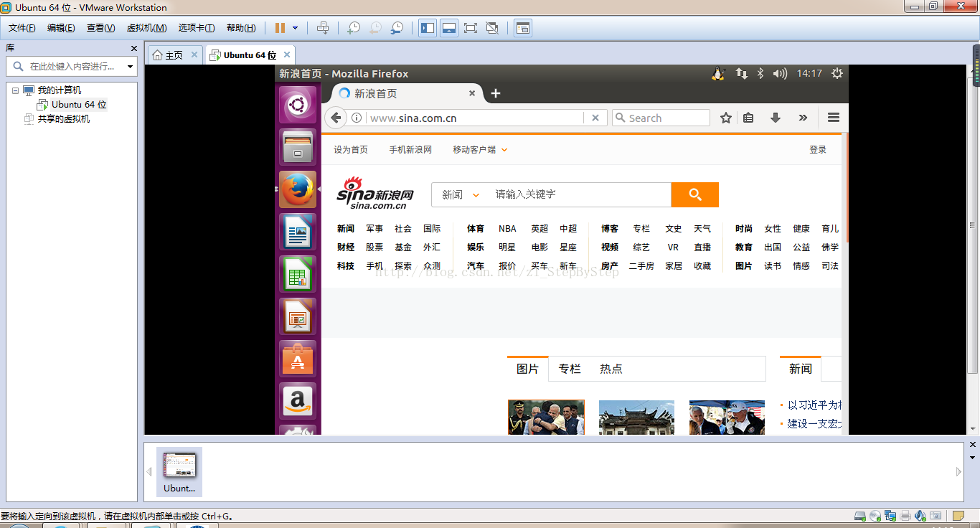This screenshot has width=980, height=528.
Task: Open sound volume indicator
Action: point(780,73)
